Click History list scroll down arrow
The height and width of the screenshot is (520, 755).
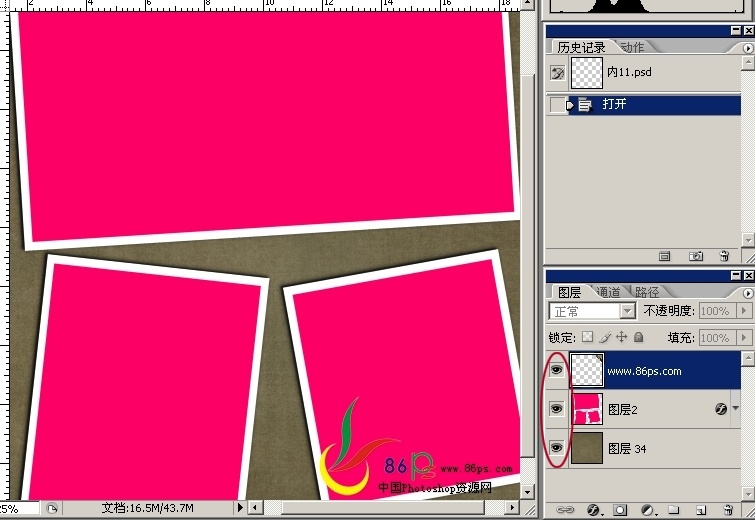pos(748,239)
